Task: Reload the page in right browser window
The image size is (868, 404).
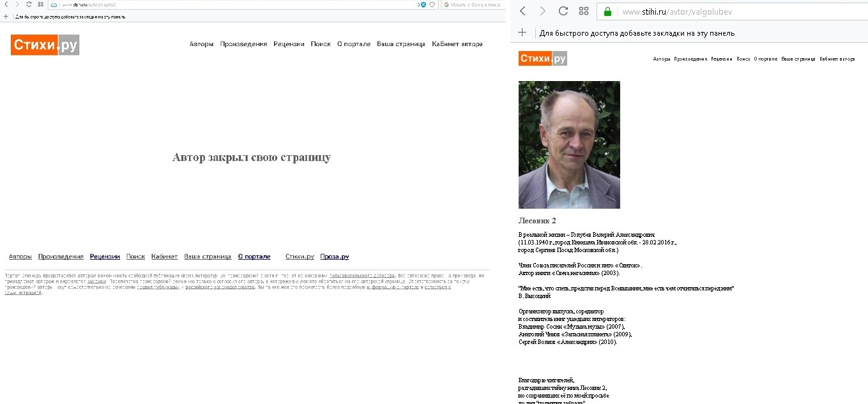Action: (563, 11)
